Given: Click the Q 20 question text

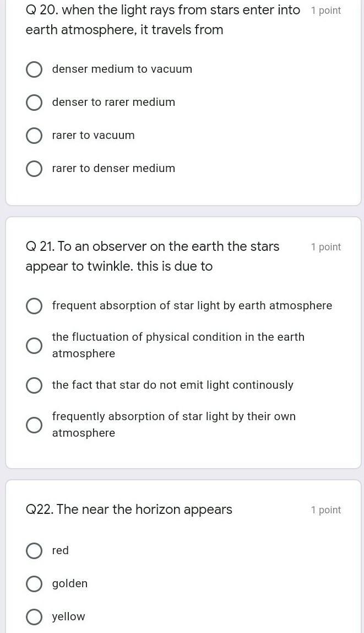Looking at the screenshot, I should coord(162,20).
